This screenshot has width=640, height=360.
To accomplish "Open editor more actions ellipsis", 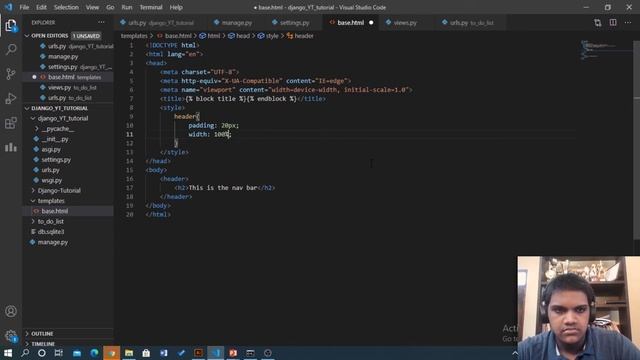I will coord(628,22).
